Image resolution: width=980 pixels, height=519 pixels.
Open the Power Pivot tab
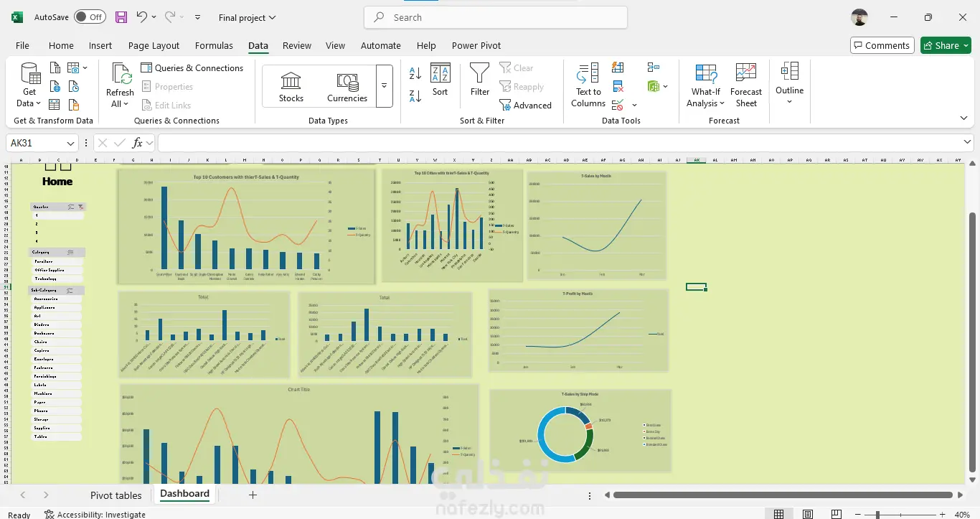point(476,45)
